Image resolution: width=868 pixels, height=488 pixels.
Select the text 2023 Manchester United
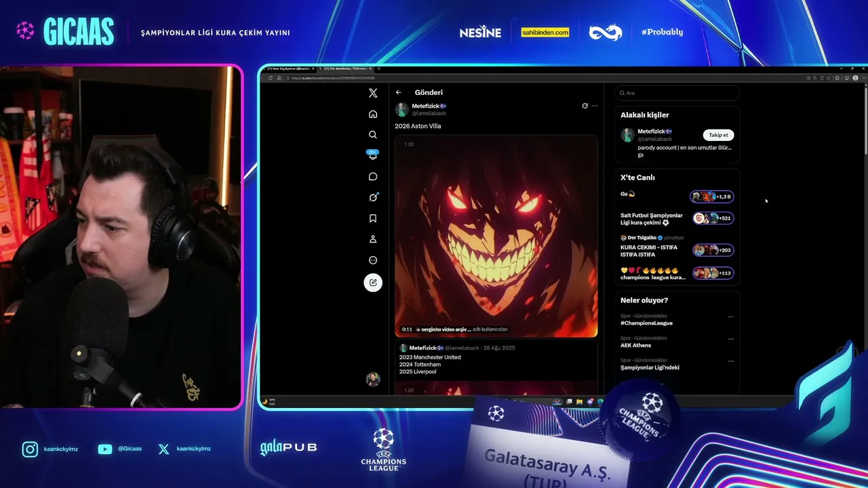(430, 357)
